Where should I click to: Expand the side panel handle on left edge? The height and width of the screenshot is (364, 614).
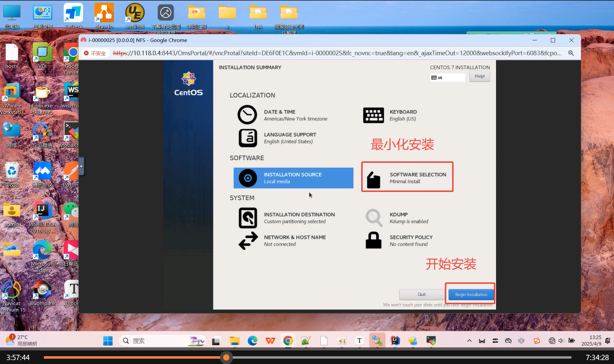coord(81,166)
